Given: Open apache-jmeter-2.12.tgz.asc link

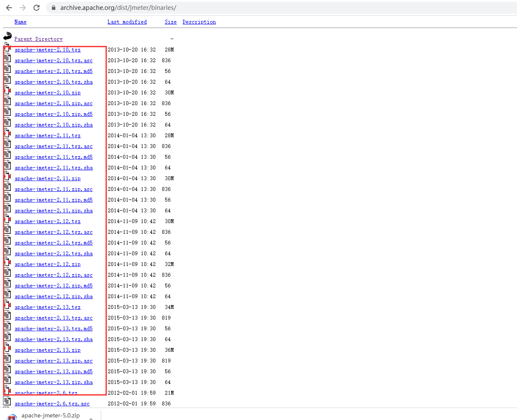Looking at the screenshot, I should tap(54, 232).
